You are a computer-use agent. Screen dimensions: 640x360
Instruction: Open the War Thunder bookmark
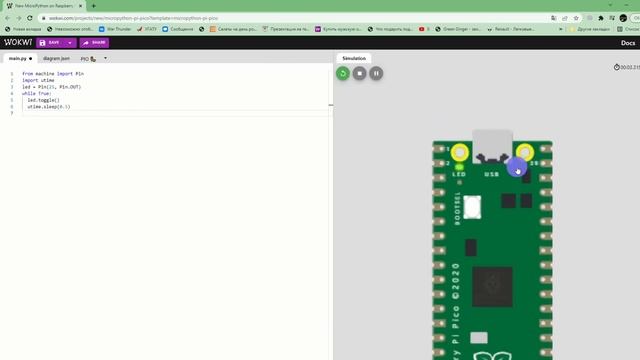click(x=115, y=29)
